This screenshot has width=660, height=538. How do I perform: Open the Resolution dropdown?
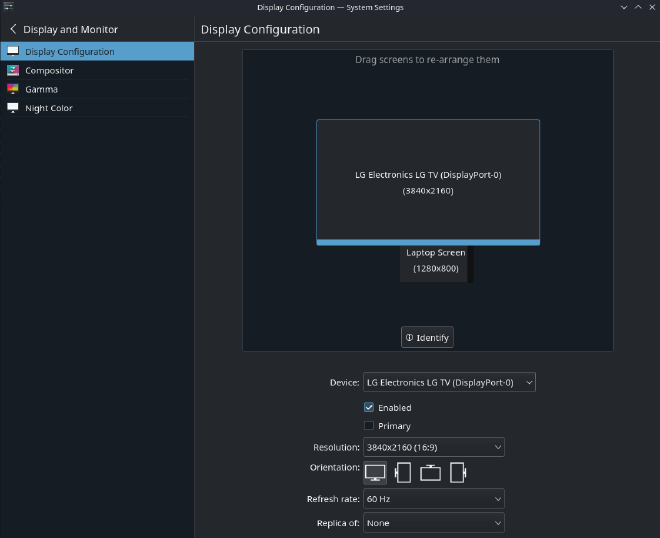click(433, 447)
